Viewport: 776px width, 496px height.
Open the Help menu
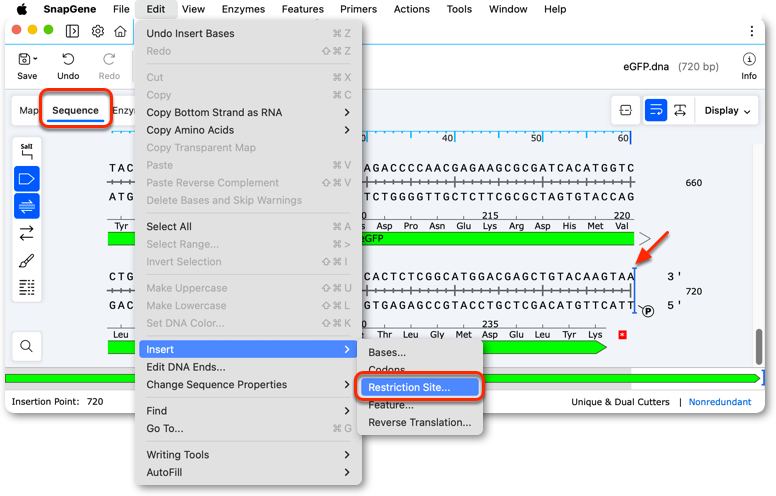click(x=555, y=9)
